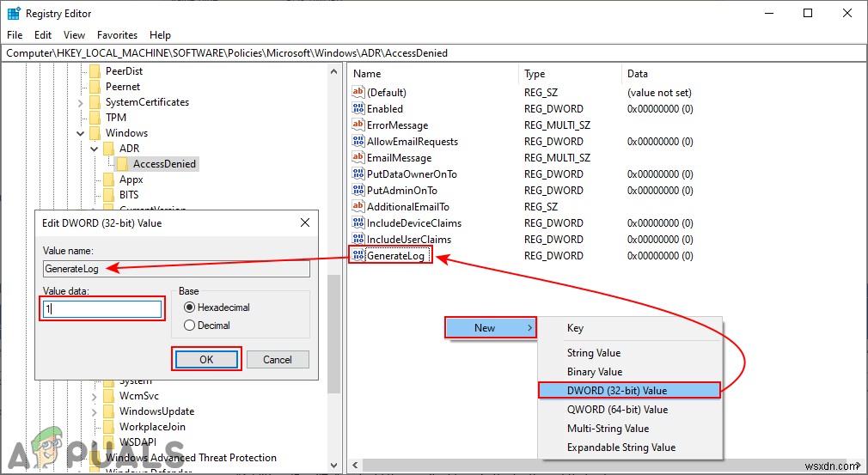Select Windows Advanced Threat Protection tree item

coord(191,458)
